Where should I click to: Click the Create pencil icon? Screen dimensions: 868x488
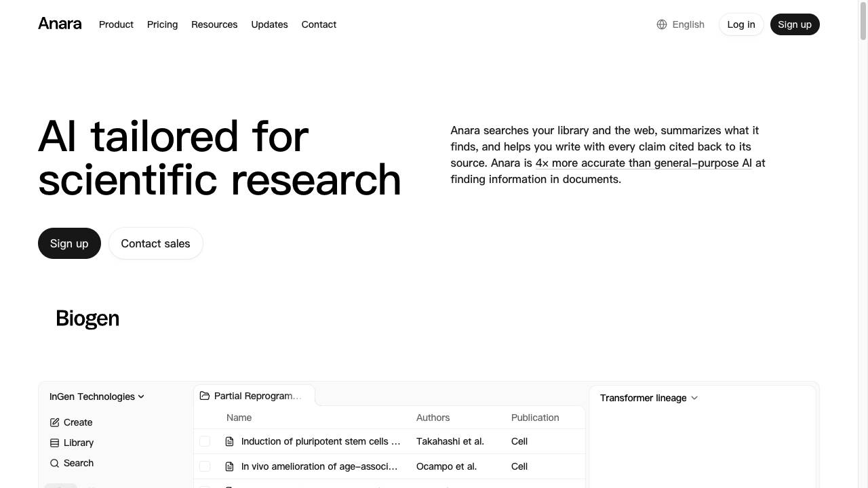tap(55, 422)
